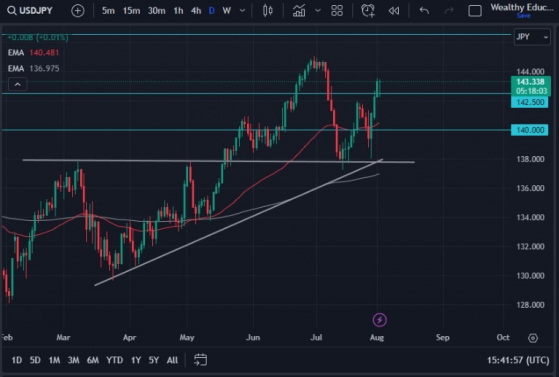Select the EMA 136.975 indicator legend
Viewport: 559px width, 377px height.
[x=34, y=68]
